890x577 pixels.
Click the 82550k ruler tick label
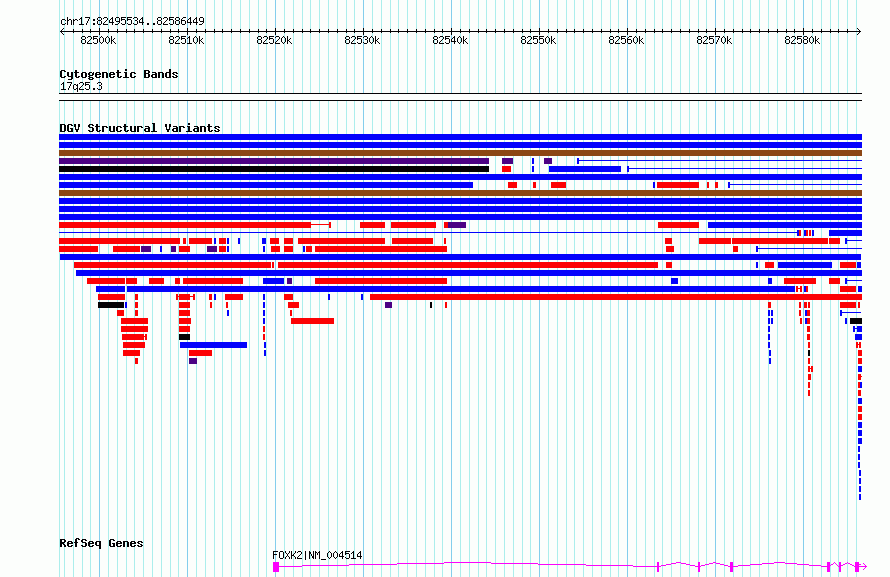pyautogui.click(x=538, y=41)
